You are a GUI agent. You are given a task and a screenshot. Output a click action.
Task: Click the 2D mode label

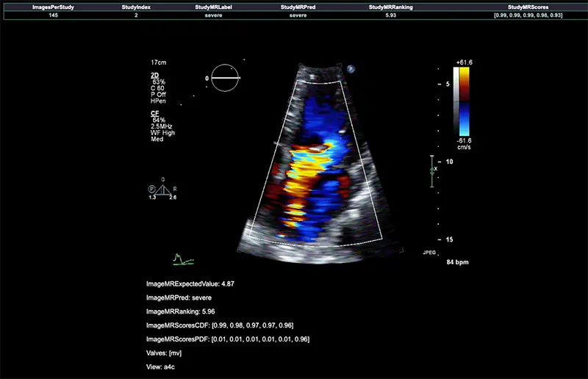tap(155, 76)
